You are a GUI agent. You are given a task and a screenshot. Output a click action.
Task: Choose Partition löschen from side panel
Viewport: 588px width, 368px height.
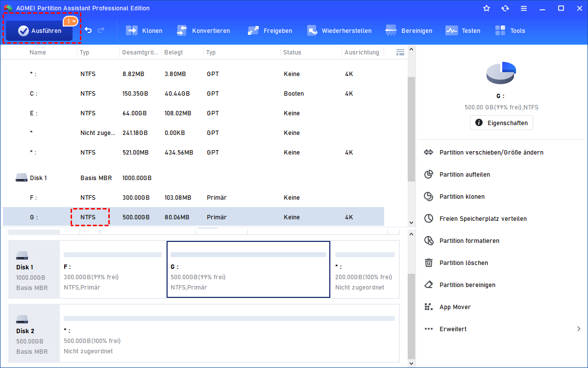click(463, 263)
